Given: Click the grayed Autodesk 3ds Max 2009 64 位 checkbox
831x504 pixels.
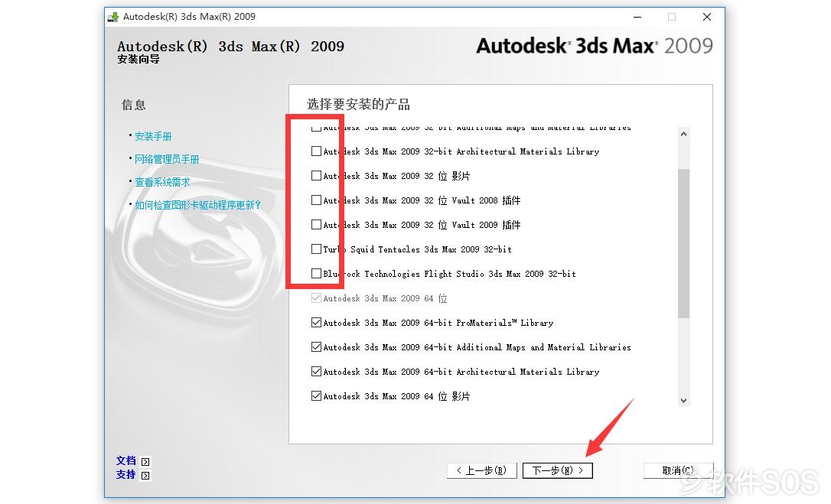Looking at the screenshot, I should click(x=316, y=298).
